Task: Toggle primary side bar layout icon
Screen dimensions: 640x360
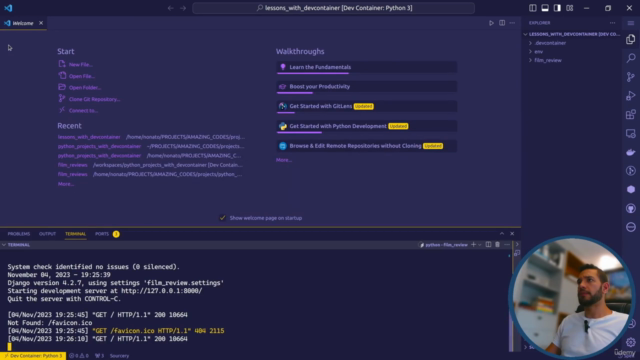Action: pyautogui.click(x=533, y=8)
